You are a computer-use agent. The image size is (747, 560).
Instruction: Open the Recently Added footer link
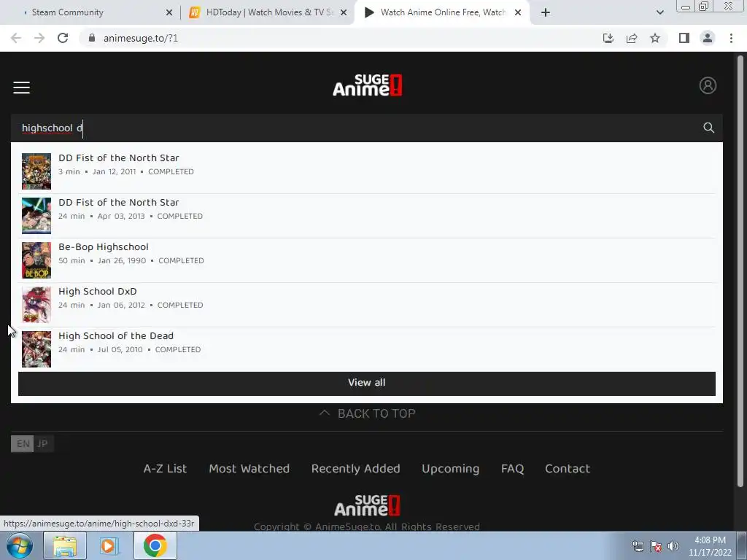pyautogui.click(x=355, y=469)
